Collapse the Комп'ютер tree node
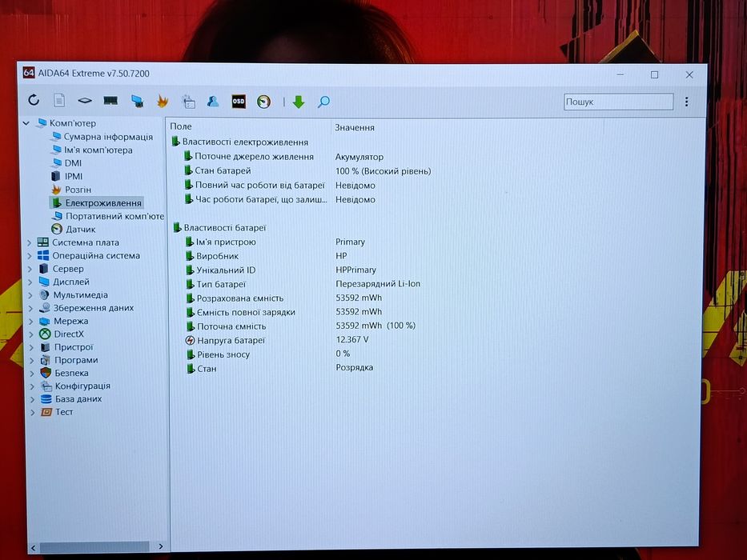 pos(26,123)
